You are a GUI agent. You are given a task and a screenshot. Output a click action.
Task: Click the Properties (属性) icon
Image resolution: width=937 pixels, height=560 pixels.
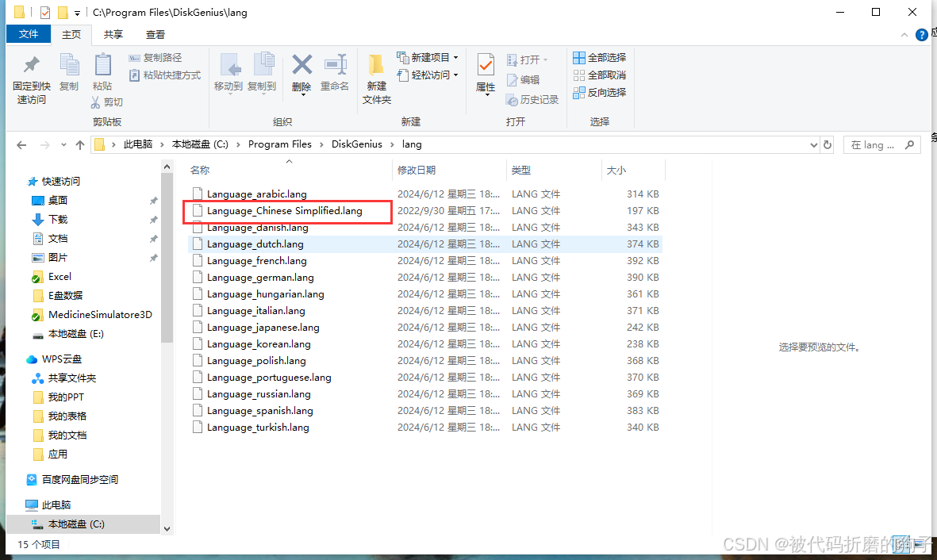(x=486, y=64)
